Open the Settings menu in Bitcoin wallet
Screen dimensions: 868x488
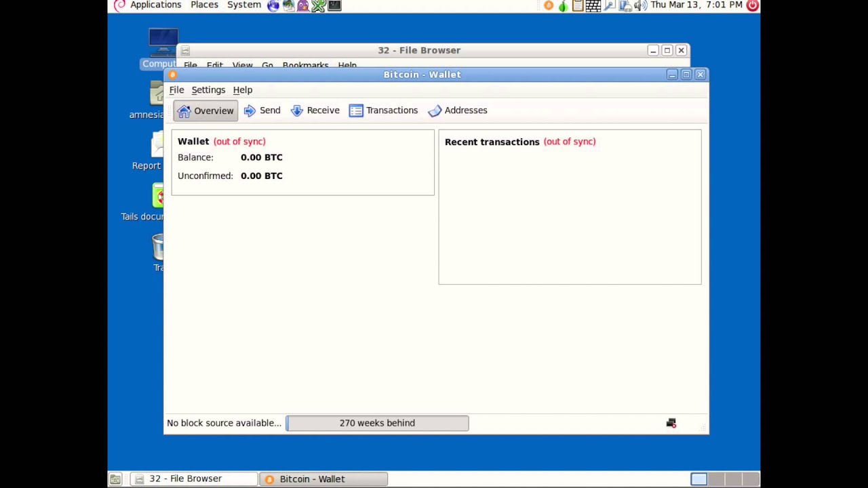(208, 90)
